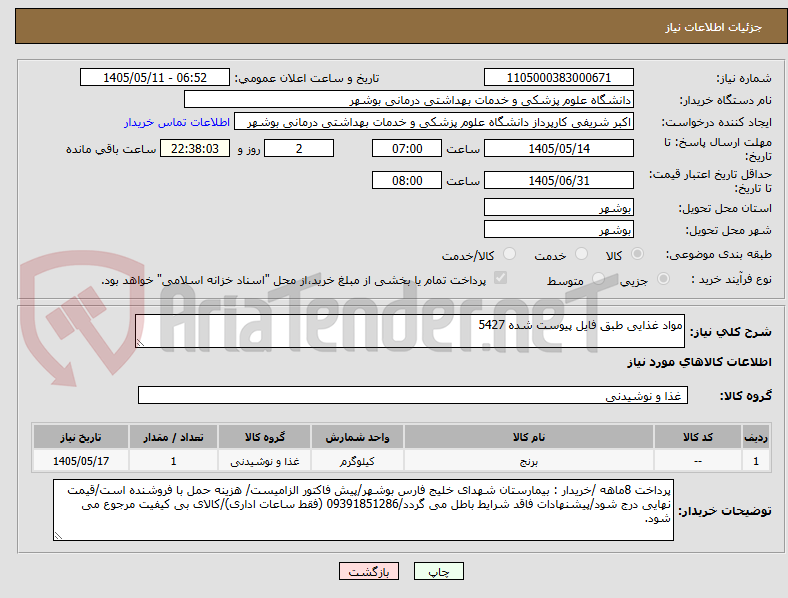The width and height of the screenshot is (788, 598).
Task: Click the تاریخ نیاز column header
Action: pos(81,437)
